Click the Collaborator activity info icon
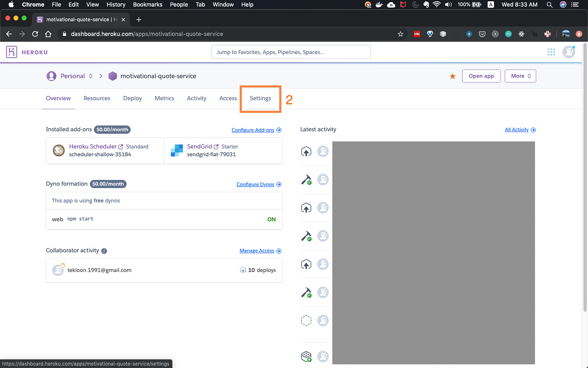 click(104, 251)
